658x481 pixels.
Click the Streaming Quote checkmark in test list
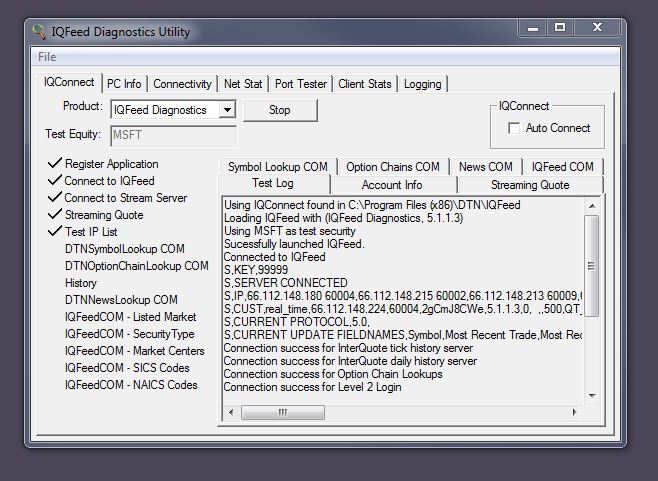click(55, 214)
